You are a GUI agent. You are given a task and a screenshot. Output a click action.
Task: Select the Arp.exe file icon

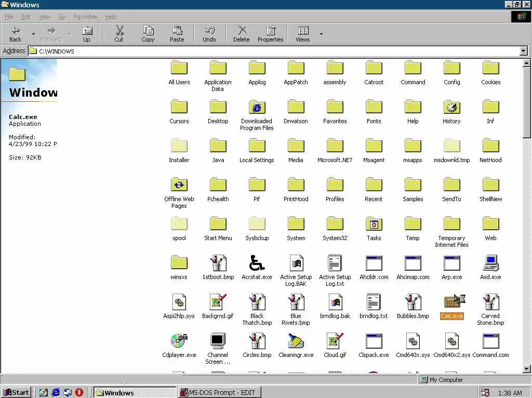(x=452, y=263)
